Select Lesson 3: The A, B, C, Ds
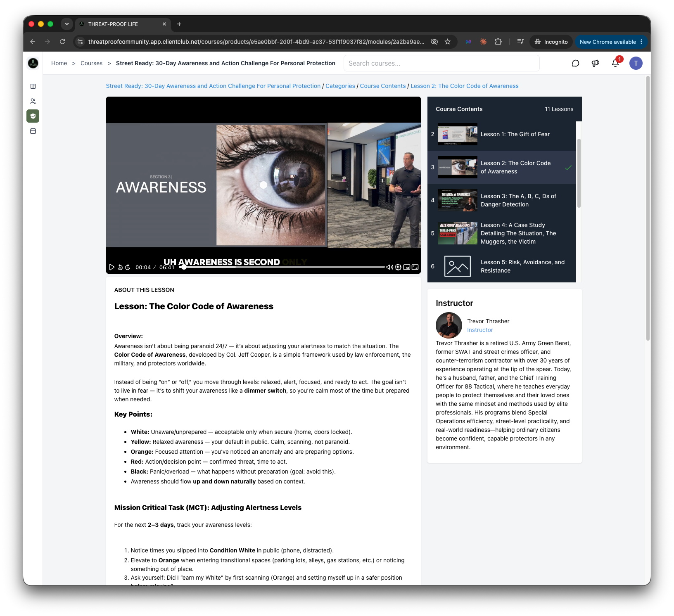The image size is (674, 616). (501, 200)
